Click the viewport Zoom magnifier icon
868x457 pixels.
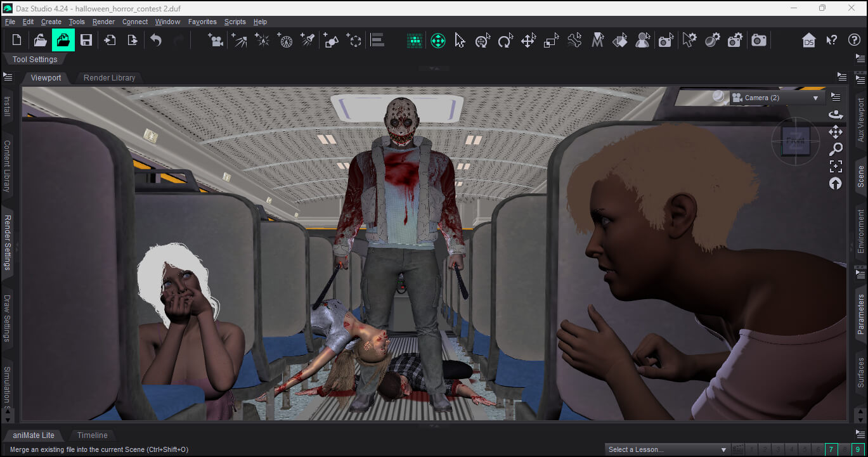[x=836, y=149]
